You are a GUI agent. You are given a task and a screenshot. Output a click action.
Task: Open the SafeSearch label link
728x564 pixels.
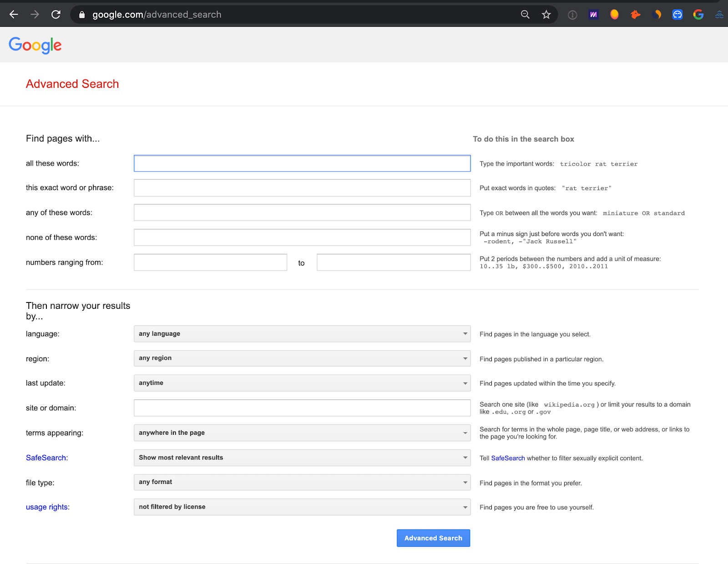46,458
